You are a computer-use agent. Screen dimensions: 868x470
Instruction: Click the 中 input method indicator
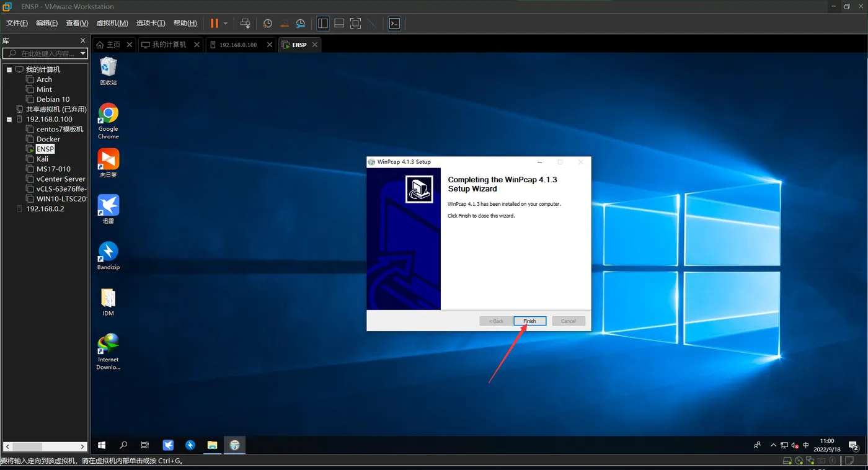[806, 445]
